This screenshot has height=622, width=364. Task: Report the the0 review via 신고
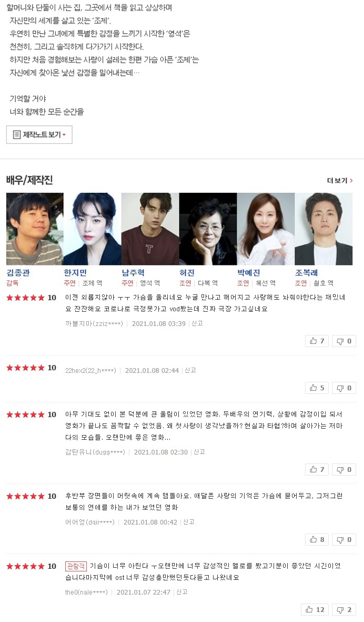(182, 592)
